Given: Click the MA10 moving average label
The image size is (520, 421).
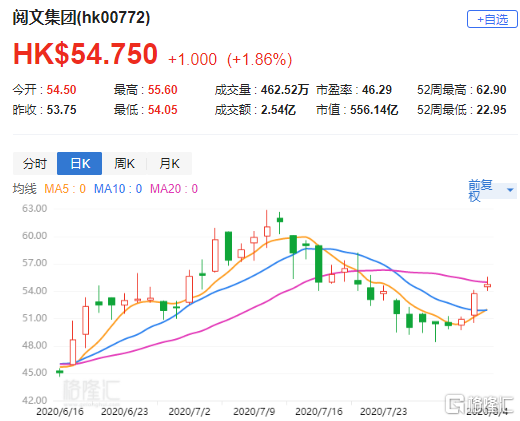Looking at the screenshot, I should point(118,189).
